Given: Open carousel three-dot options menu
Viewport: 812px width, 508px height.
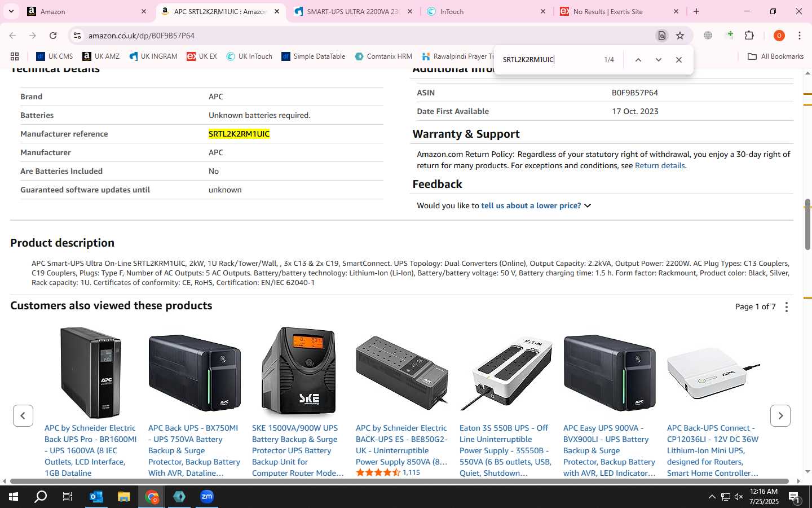Looking at the screenshot, I should point(787,307).
